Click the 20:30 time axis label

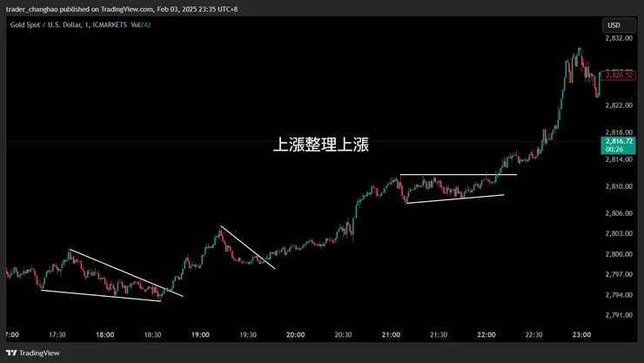(x=343, y=335)
